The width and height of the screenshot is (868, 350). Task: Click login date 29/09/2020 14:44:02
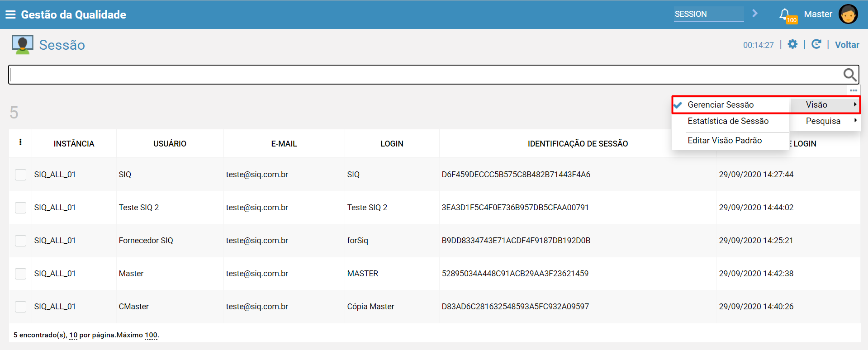tap(756, 208)
